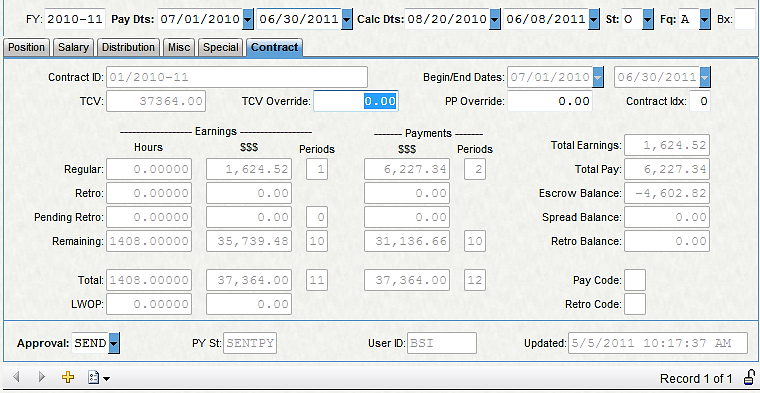Open the Calc Dts start date dropdown
The width and height of the screenshot is (760, 393).
pos(494,19)
